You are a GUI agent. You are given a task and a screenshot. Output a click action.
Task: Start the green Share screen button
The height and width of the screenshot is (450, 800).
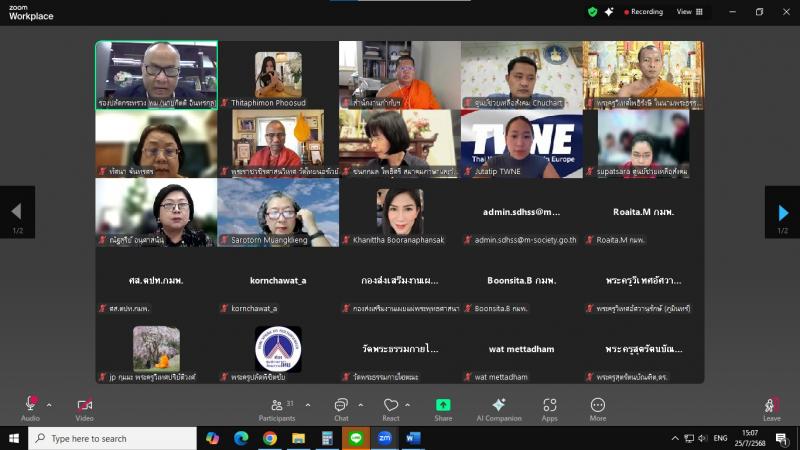click(443, 409)
